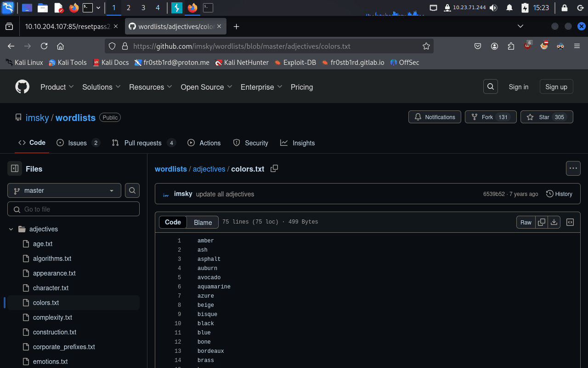Open GitHub search with magnifier icon
This screenshot has height=368, width=588.
click(491, 86)
